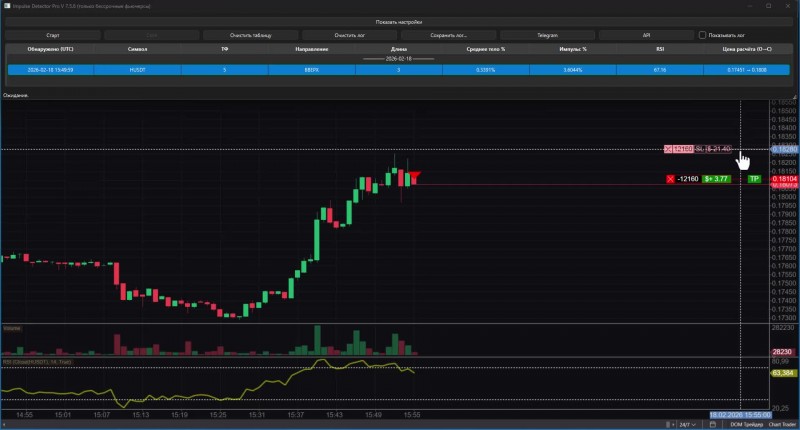Click 'Очистить лог' button
The height and width of the screenshot is (430, 800).
point(349,35)
